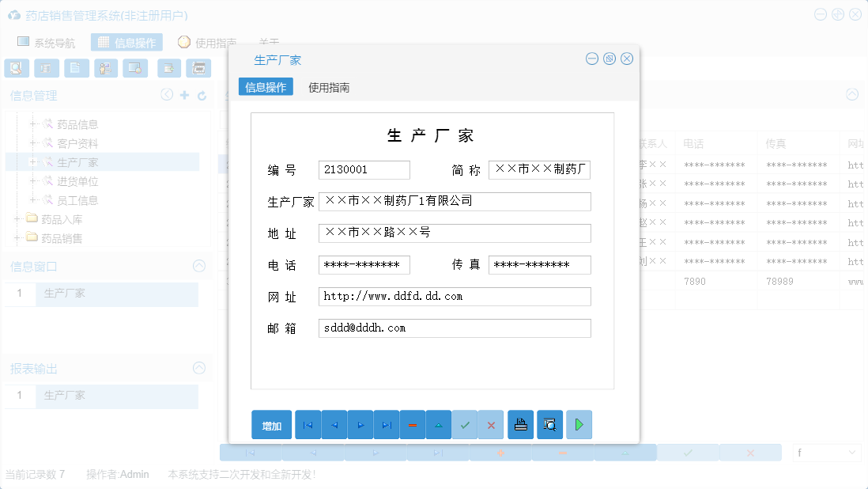The image size is (868, 489).
Task: Click the report view icon on the main toolbar
Action: (x=47, y=68)
